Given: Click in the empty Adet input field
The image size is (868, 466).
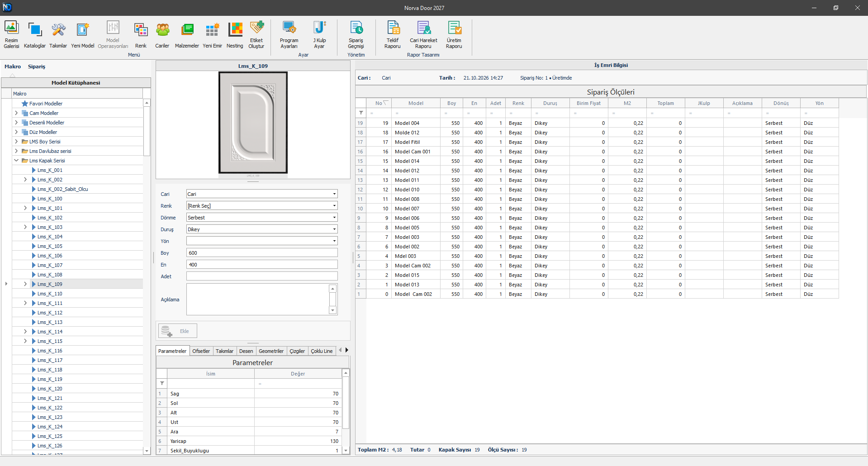Looking at the screenshot, I should [262, 276].
